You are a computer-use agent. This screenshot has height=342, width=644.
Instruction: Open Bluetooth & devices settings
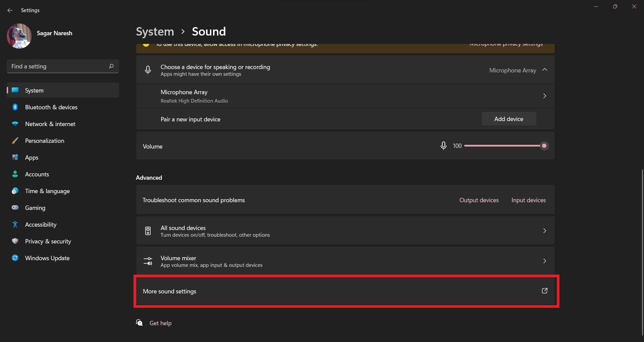coord(51,107)
